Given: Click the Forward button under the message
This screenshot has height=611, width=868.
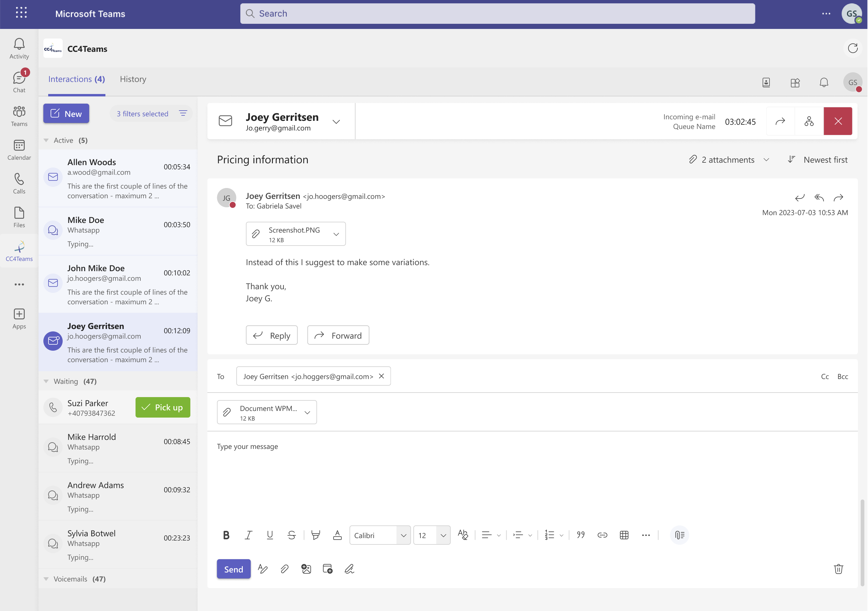Looking at the screenshot, I should pyautogui.click(x=338, y=335).
